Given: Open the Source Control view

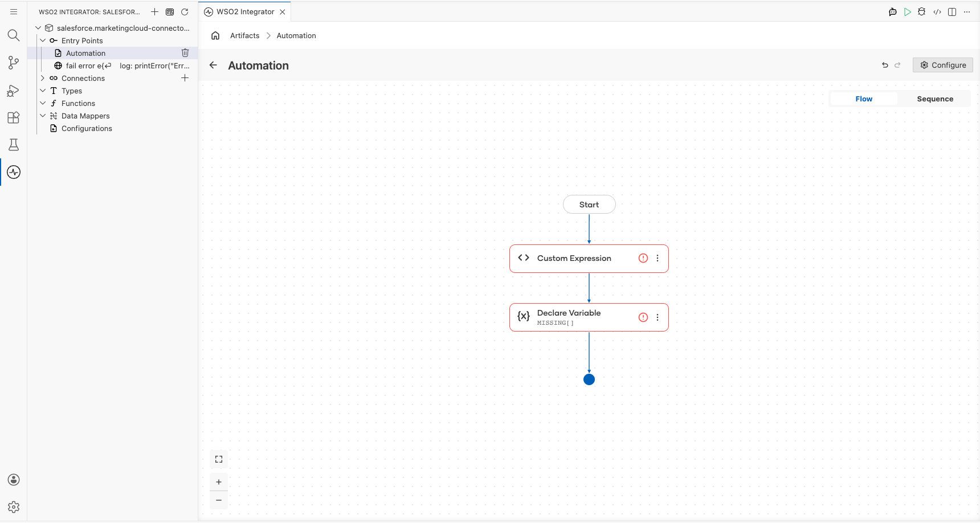Looking at the screenshot, I should click(14, 63).
